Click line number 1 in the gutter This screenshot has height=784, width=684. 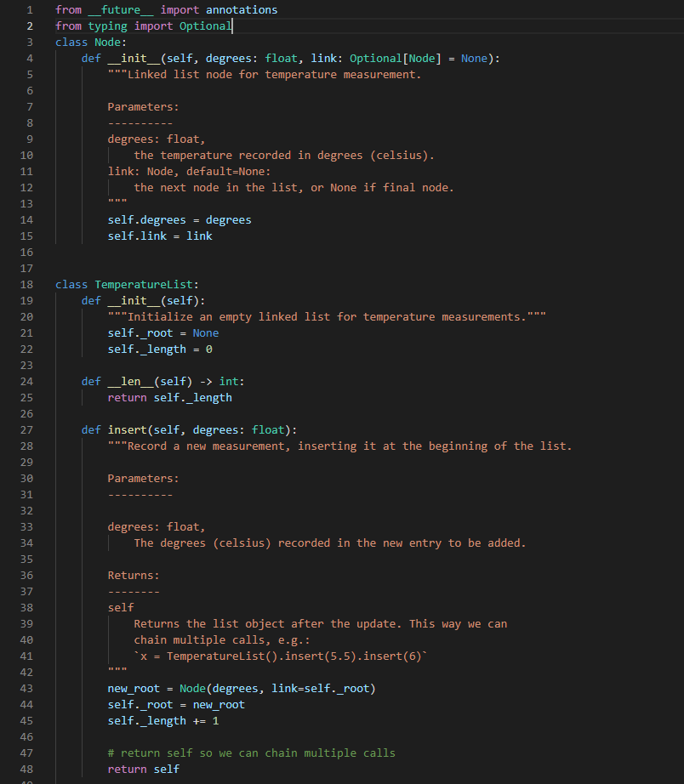30,9
